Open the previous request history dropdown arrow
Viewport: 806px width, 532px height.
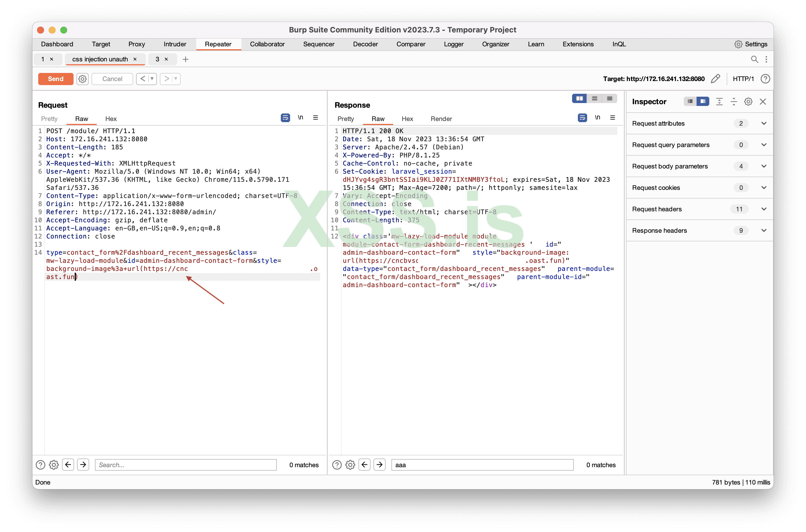tap(152, 79)
